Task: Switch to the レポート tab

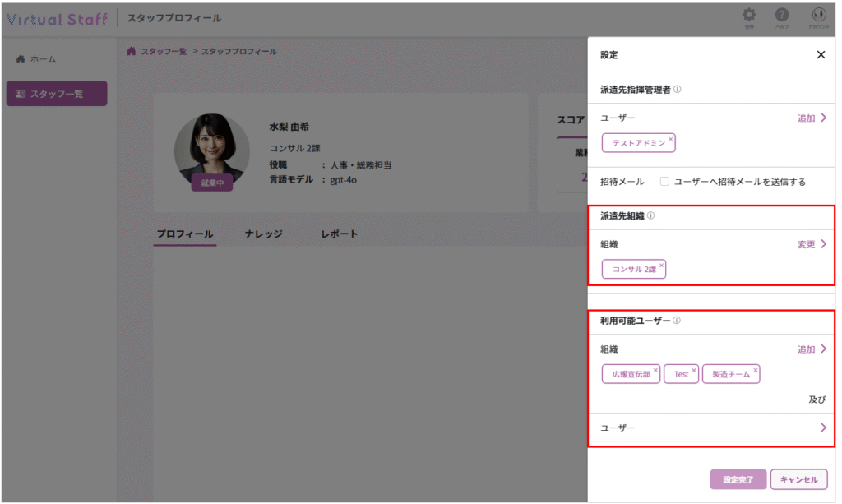Action: [x=339, y=234]
